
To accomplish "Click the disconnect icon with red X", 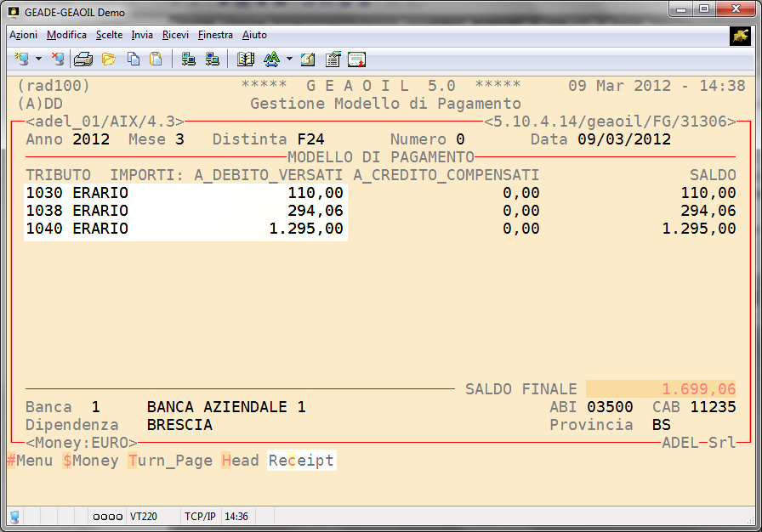I will point(57,59).
